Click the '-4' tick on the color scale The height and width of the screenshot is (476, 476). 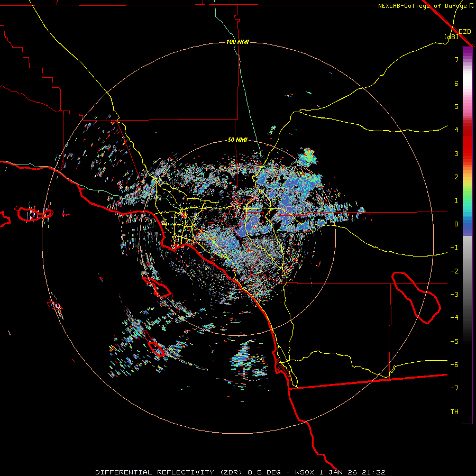454,318
